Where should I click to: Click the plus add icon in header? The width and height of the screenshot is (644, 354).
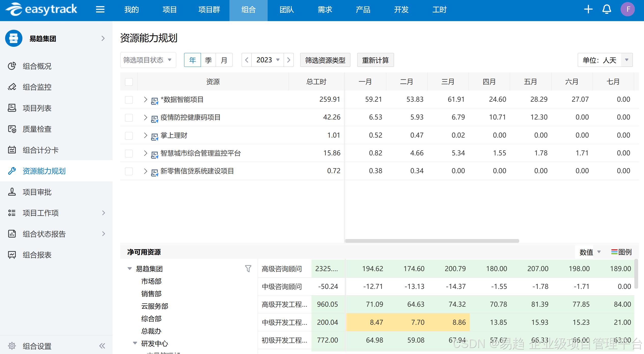point(588,10)
